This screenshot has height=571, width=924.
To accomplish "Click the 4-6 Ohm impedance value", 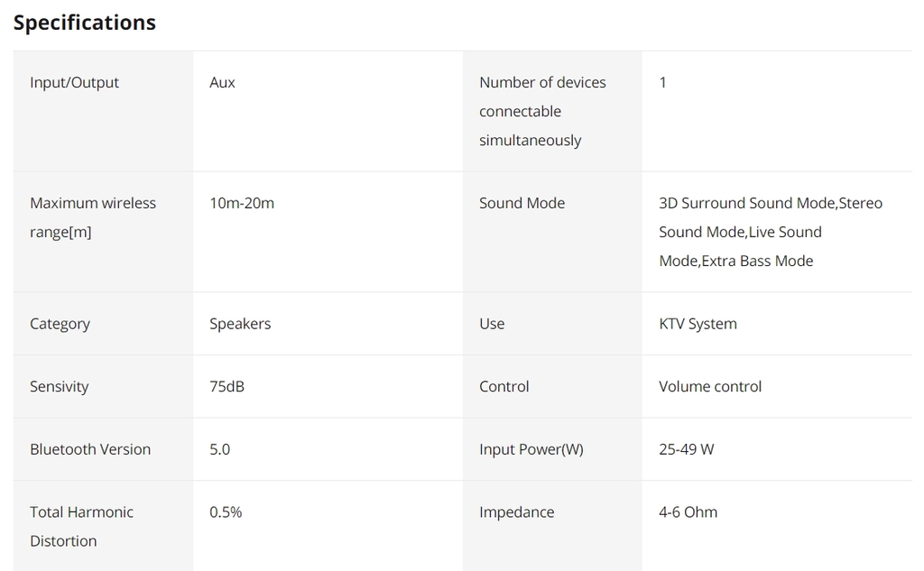I will tap(688, 511).
